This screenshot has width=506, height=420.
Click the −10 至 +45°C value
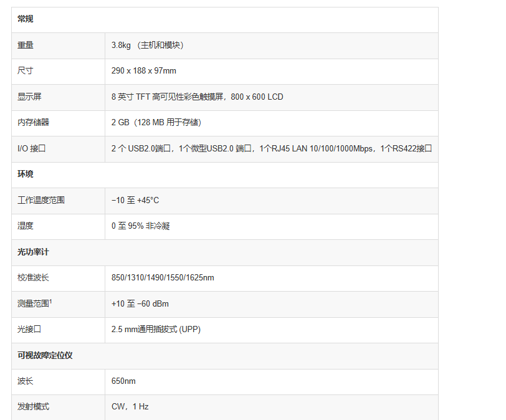pyautogui.click(x=135, y=200)
